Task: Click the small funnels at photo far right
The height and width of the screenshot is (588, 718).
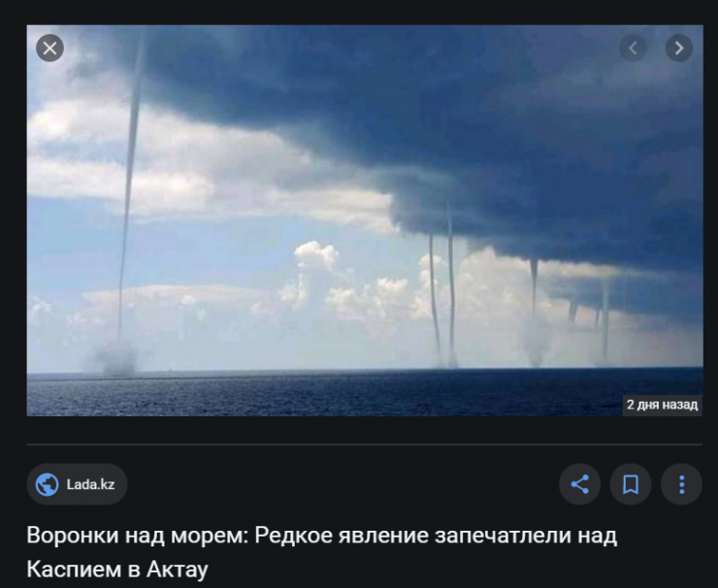Action: pos(593,320)
